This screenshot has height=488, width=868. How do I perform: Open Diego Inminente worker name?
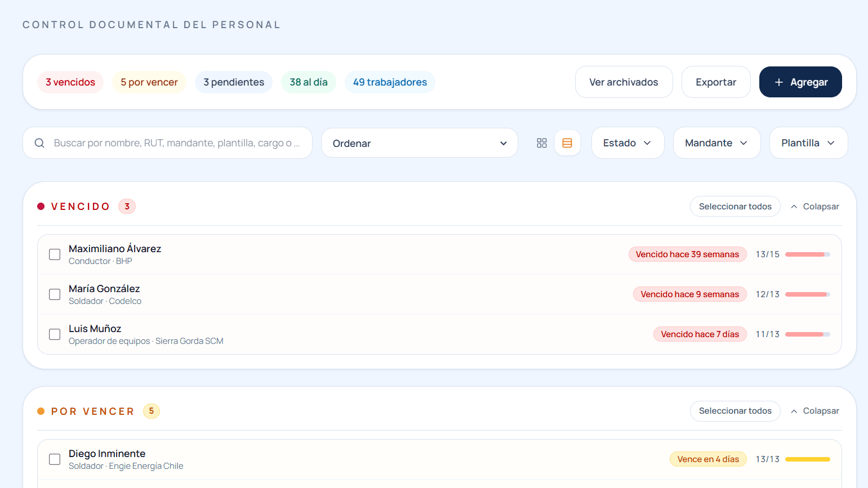click(x=107, y=454)
